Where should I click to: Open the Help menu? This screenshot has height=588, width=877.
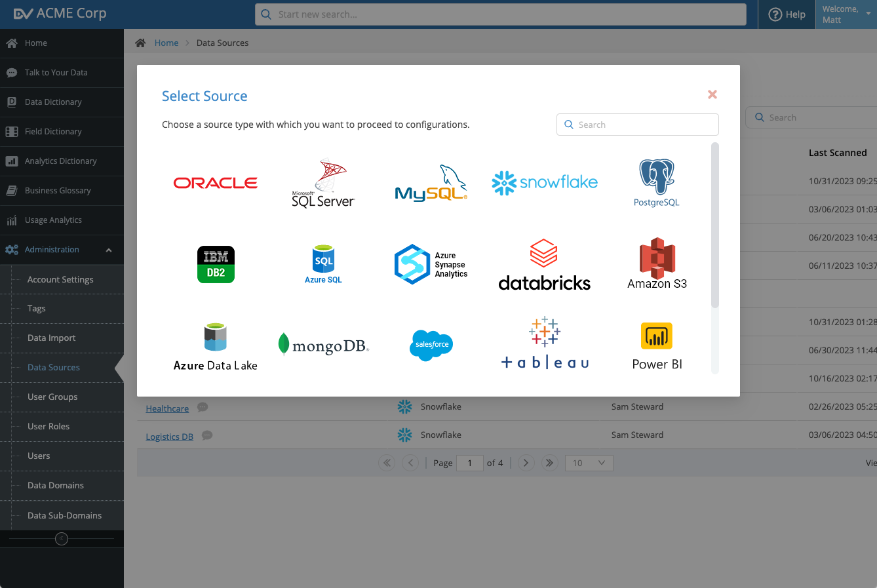point(787,14)
